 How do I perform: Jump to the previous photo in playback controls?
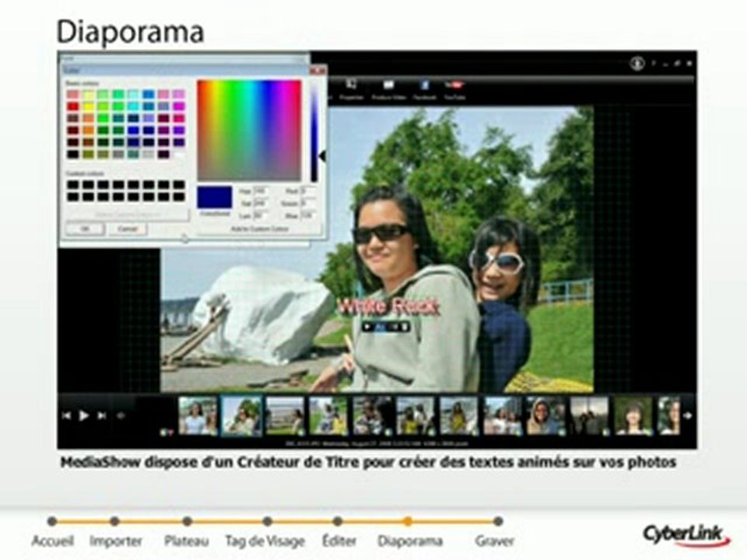[x=66, y=415]
